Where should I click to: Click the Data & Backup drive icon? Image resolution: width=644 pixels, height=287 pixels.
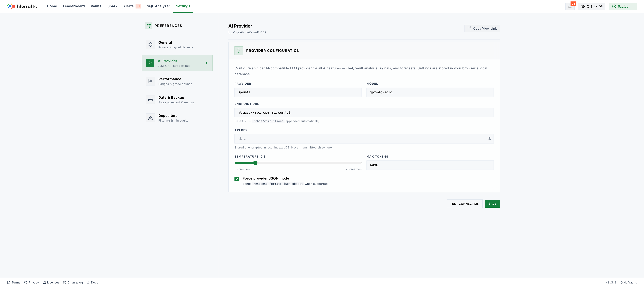[150, 100]
